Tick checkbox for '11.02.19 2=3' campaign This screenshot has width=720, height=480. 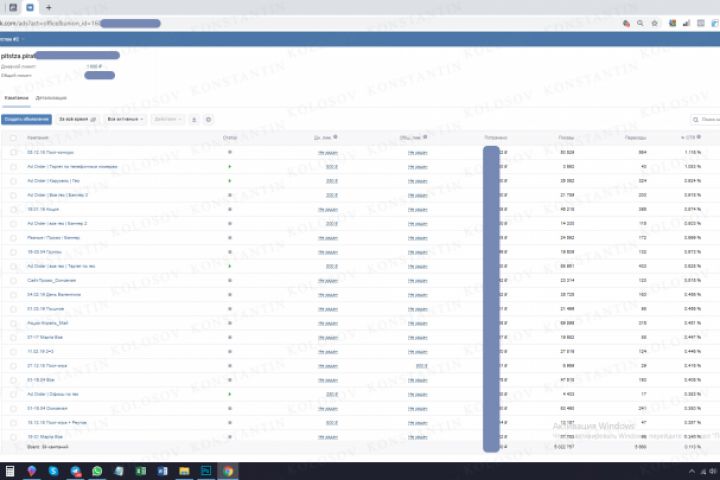tap(13, 352)
